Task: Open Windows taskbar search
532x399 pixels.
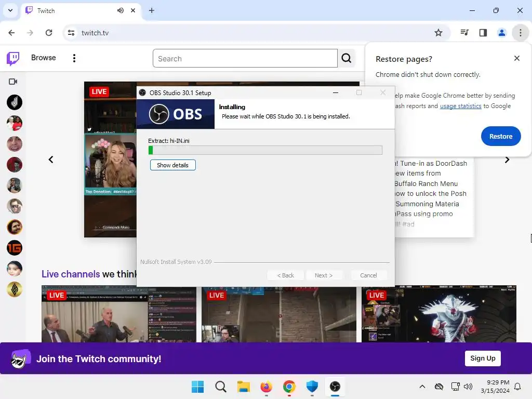Action: coord(220,387)
